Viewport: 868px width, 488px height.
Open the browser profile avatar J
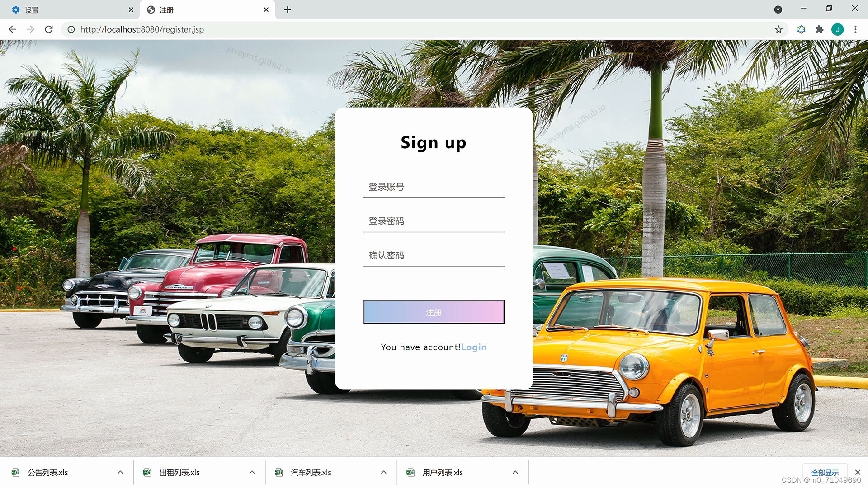coord(838,29)
